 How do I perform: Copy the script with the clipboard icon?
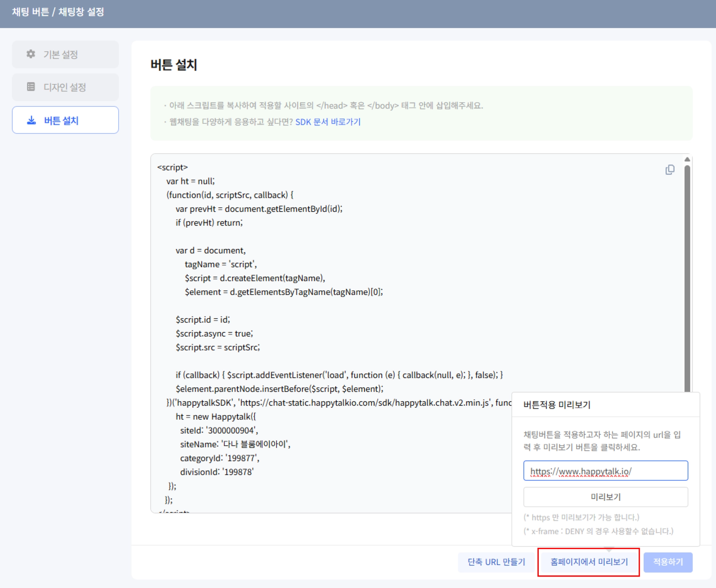(670, 170)
